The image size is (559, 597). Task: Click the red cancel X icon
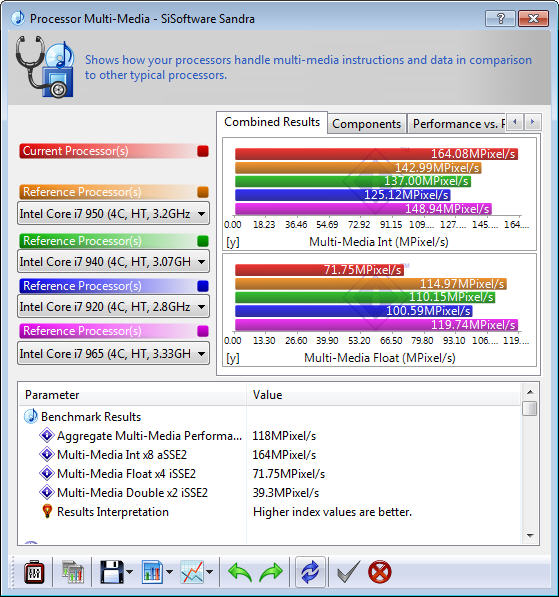coord(380,572)
